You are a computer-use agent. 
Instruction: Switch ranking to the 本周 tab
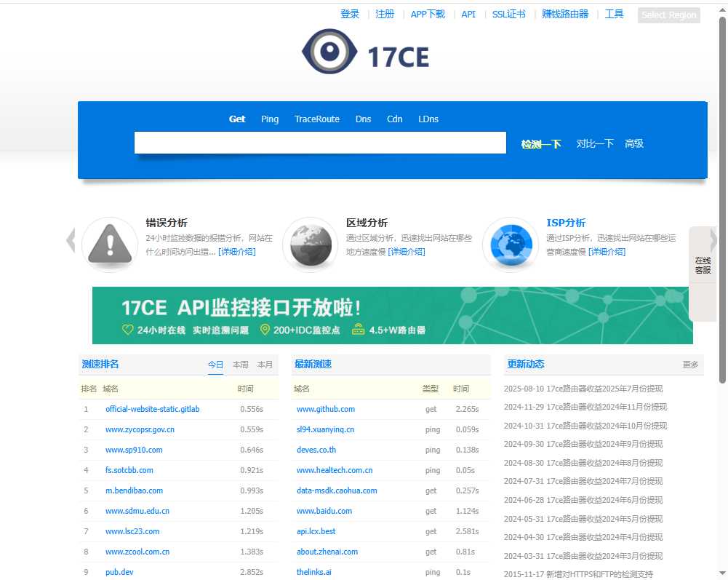(x=240, y=365)
